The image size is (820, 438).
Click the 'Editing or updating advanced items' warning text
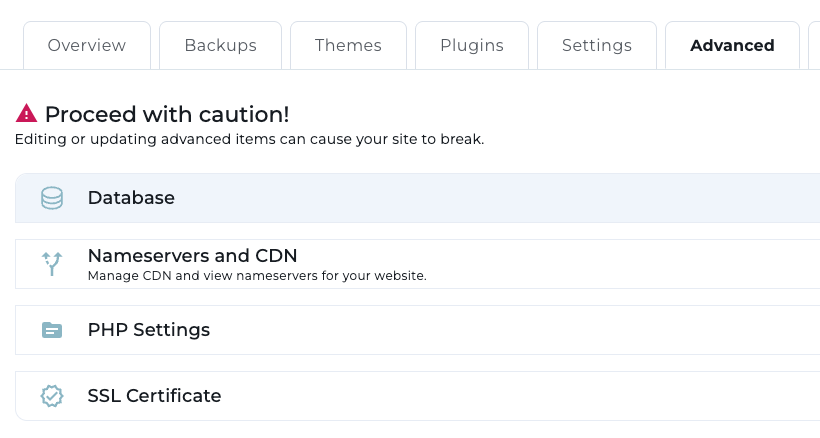pyautogui.click(x=249, y=139)
